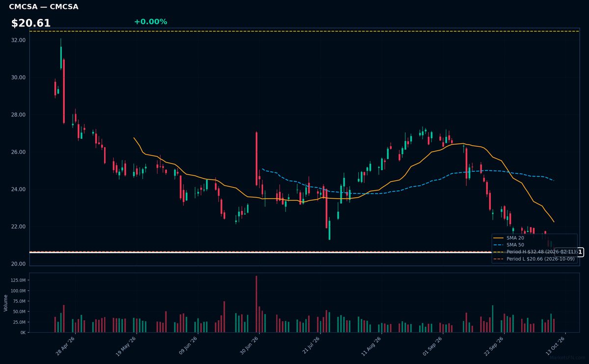589x364 pixels.
Task: Click the tall red candlestick near 30 Jun
Action: pos(256,158)
